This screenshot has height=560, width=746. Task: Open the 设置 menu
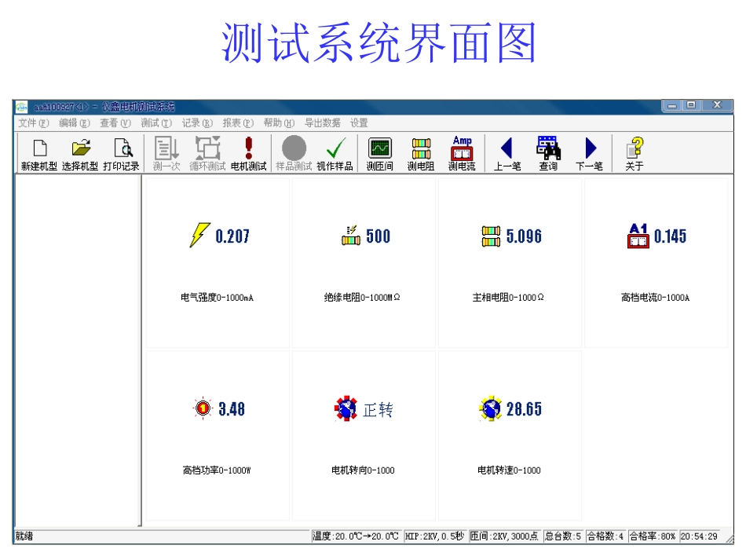359,123
